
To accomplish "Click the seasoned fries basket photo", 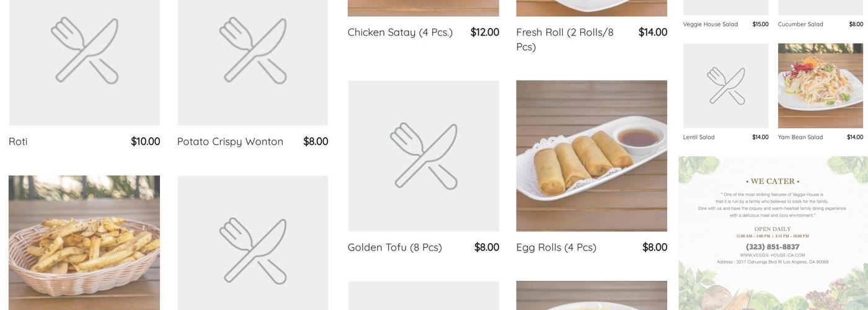I will pyautogui.click(x=84, y=242).
